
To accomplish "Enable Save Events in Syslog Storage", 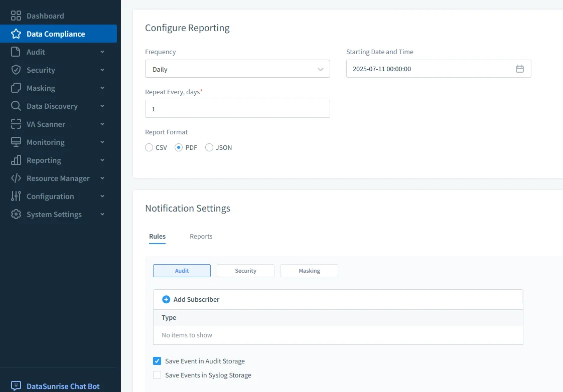I will [157, 374].
